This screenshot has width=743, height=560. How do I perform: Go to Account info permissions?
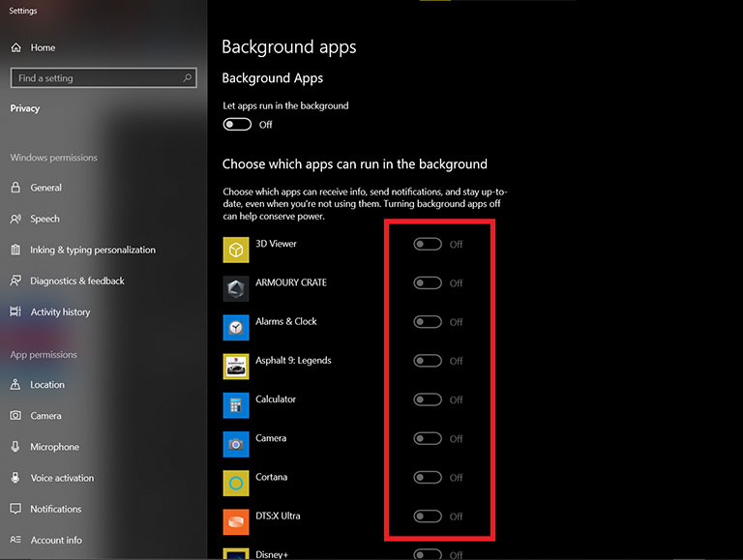coord(56,540)
